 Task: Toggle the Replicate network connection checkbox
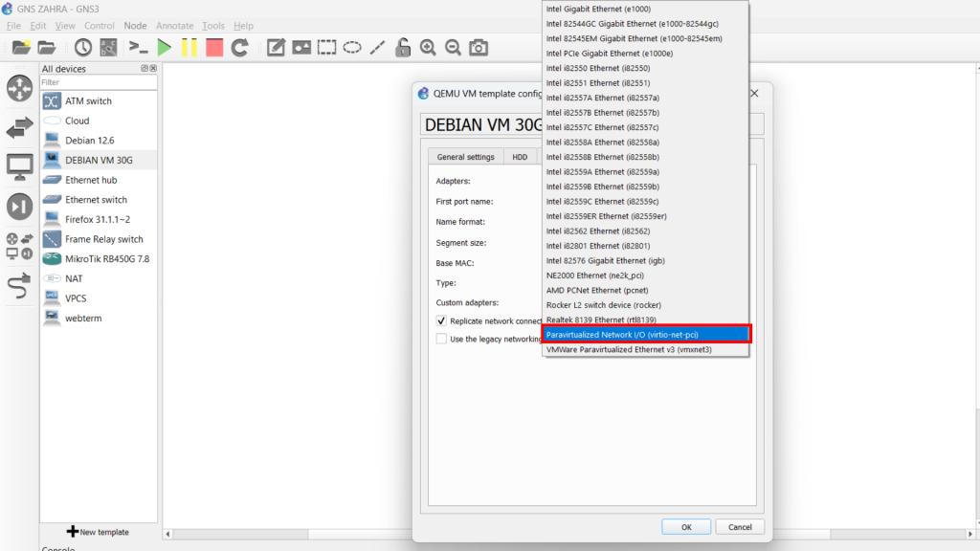[441, 321]
